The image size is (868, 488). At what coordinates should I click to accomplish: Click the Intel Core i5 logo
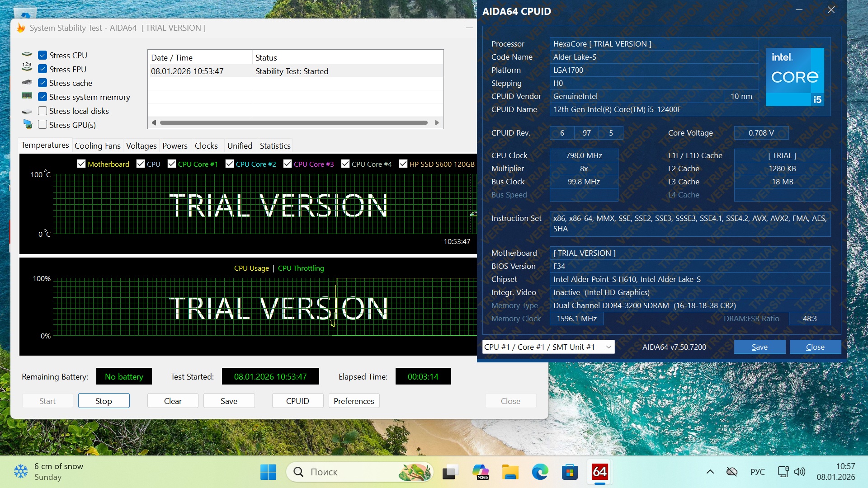coord(795,77)
